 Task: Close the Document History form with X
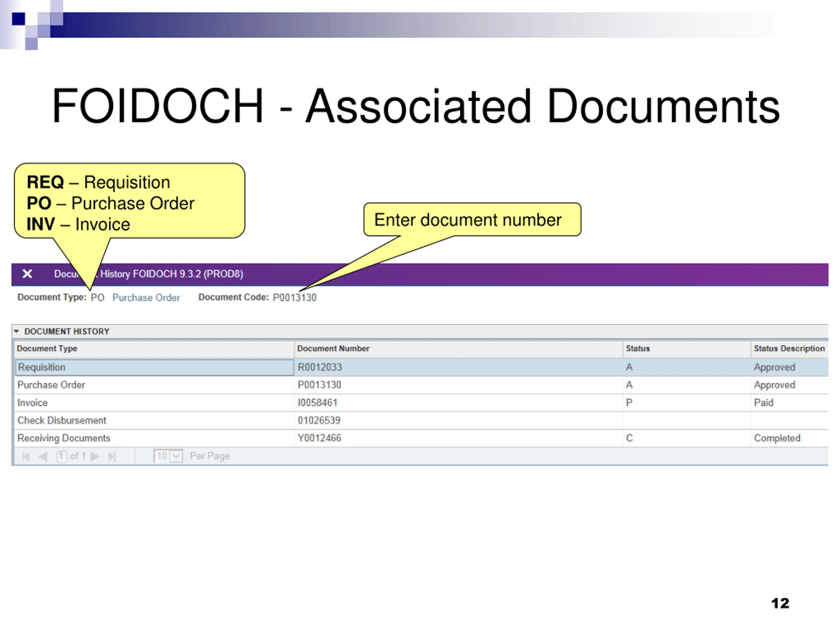click(x=27, y=274)
